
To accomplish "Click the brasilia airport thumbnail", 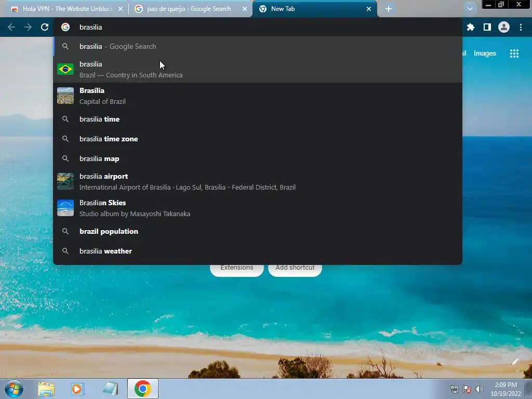I will [x=65, y=181].
